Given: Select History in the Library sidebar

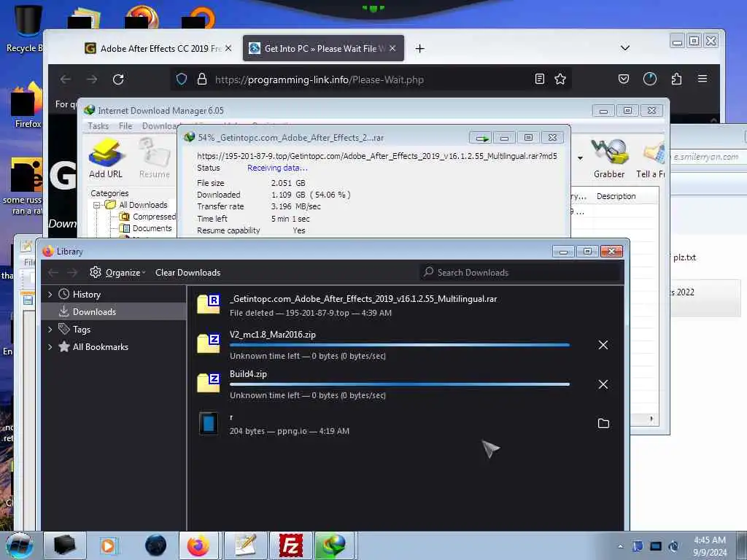Looking at the screenshot, I should pos(86,295).
